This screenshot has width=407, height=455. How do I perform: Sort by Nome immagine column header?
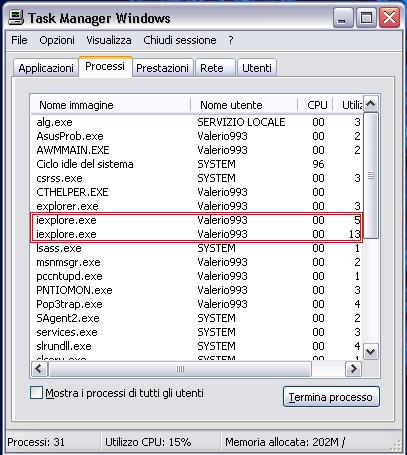(x=111, y=105)
